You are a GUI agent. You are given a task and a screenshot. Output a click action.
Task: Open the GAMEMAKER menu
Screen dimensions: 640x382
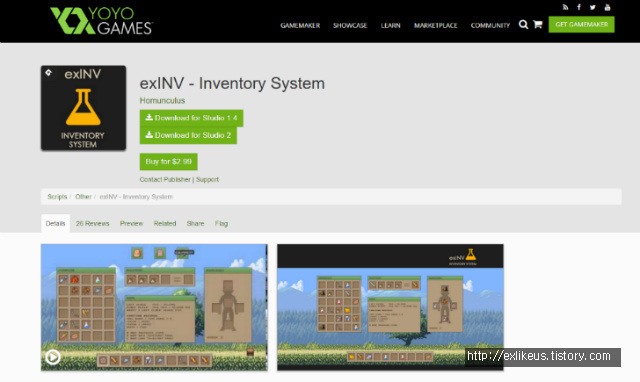click(x=300, y=25)
